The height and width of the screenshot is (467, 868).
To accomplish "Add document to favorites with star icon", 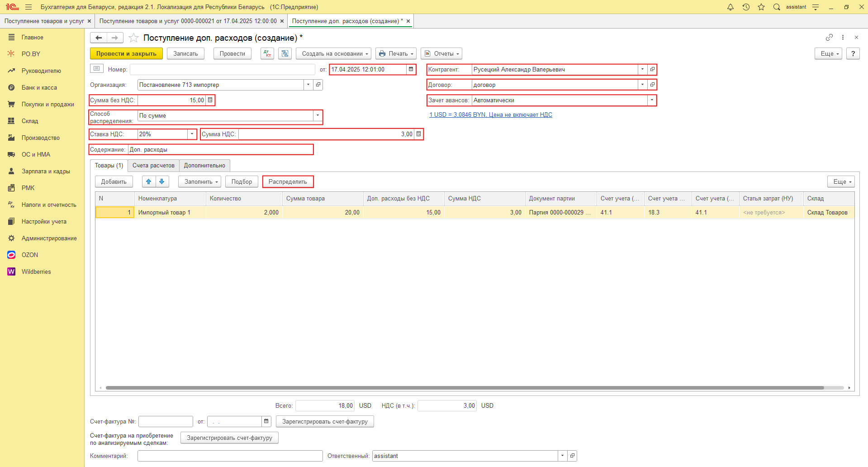I will pos(133,38).
